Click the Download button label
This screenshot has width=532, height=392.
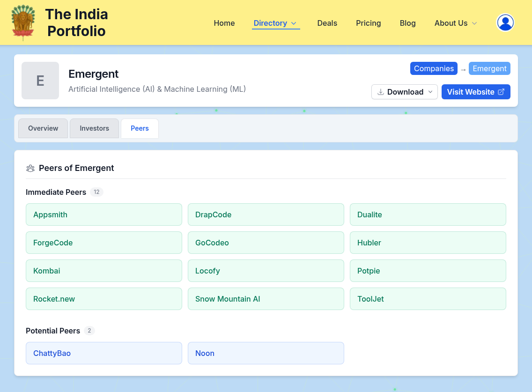(x=405, y=92)
